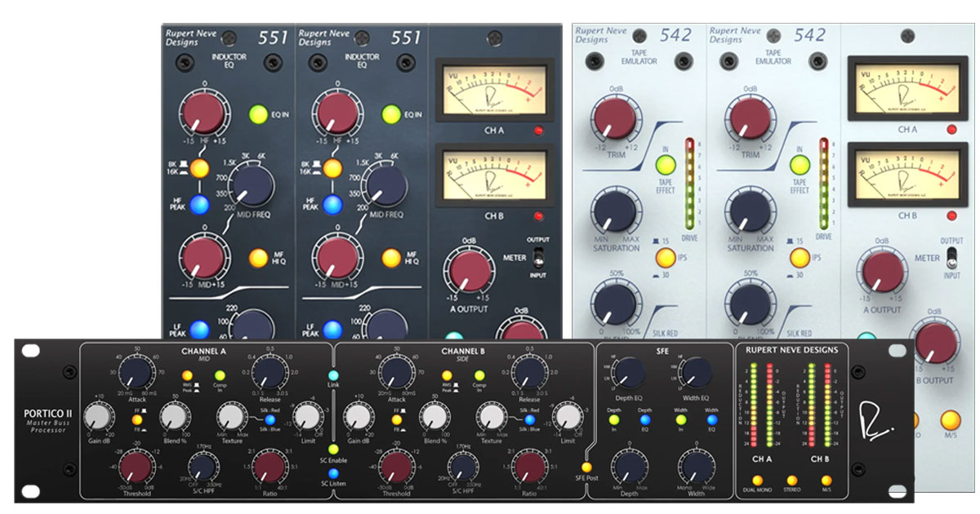Toggle the blue Width EQ button
Image resolution: width=980 pixels, height=514 pixels.
click(x=711, y=420)
